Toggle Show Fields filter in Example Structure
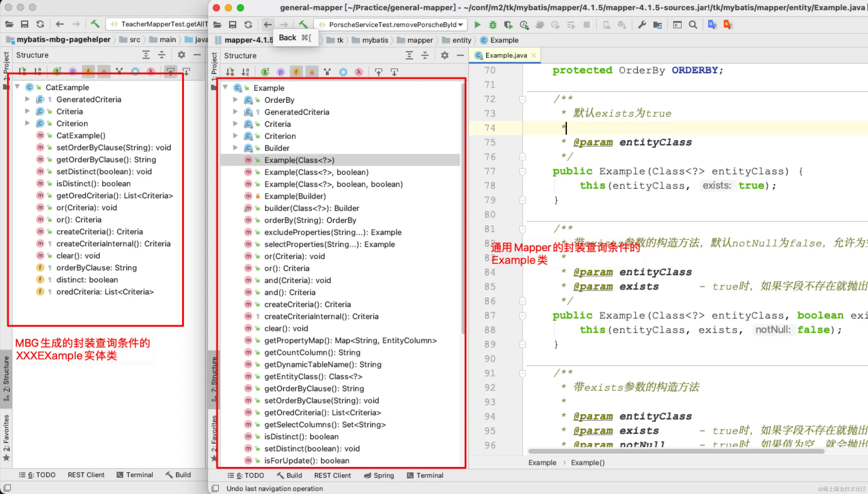Image resolution: width=868 pixels, height=494 pixels. pyautogui.click(x=296, y=72)
